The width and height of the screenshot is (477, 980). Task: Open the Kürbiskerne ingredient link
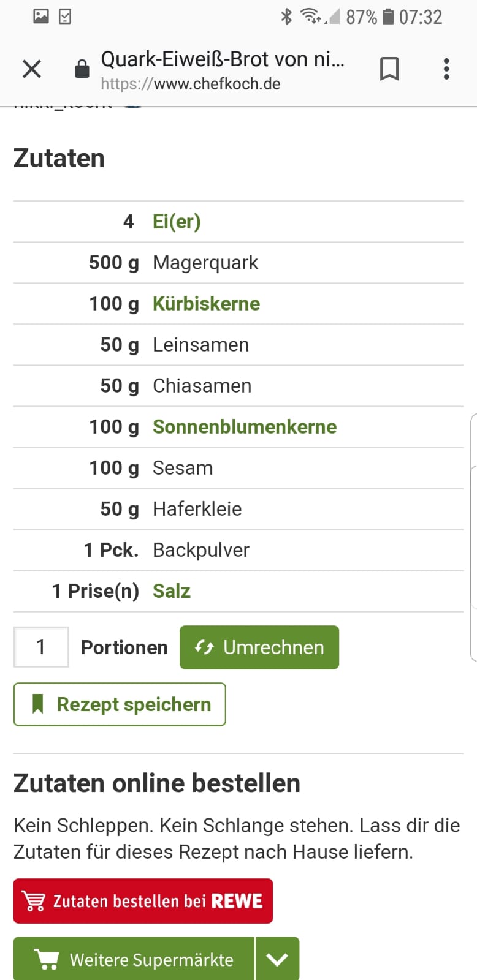(x=206, y=304)
